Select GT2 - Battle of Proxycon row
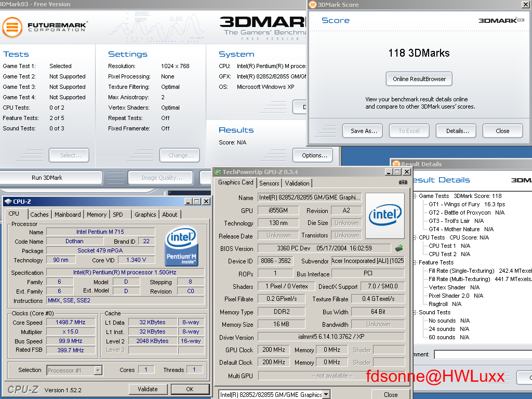532x399 pixels. pyautogui.click(x=467, y=212)
